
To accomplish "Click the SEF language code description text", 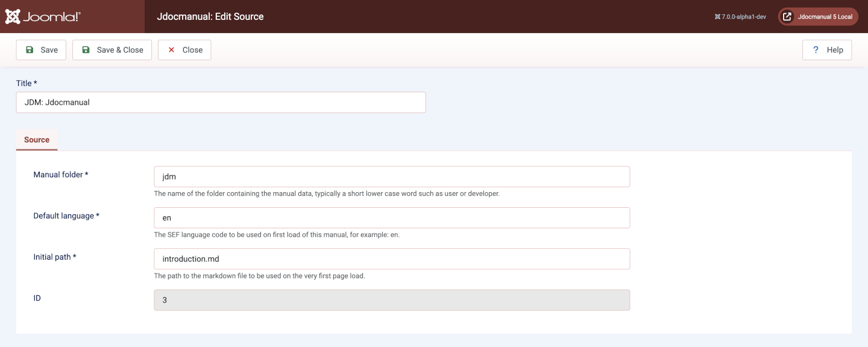I will tap(277, 235).
